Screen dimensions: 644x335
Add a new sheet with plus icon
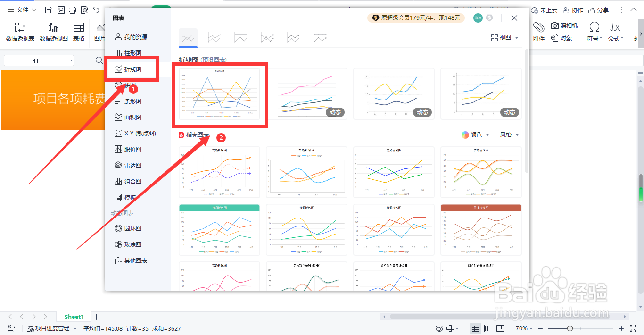[96, 317]
